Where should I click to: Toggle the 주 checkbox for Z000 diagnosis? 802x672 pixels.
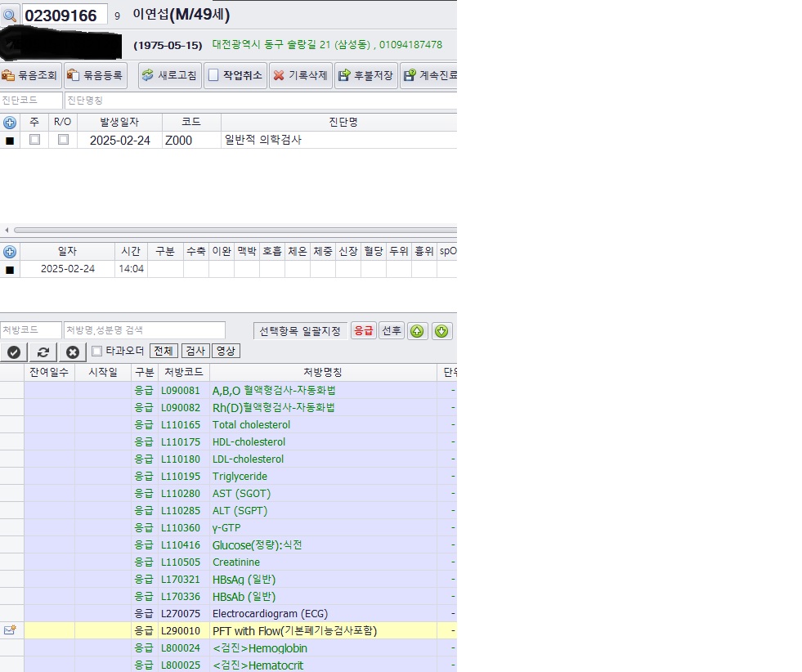tap(35, 139)
